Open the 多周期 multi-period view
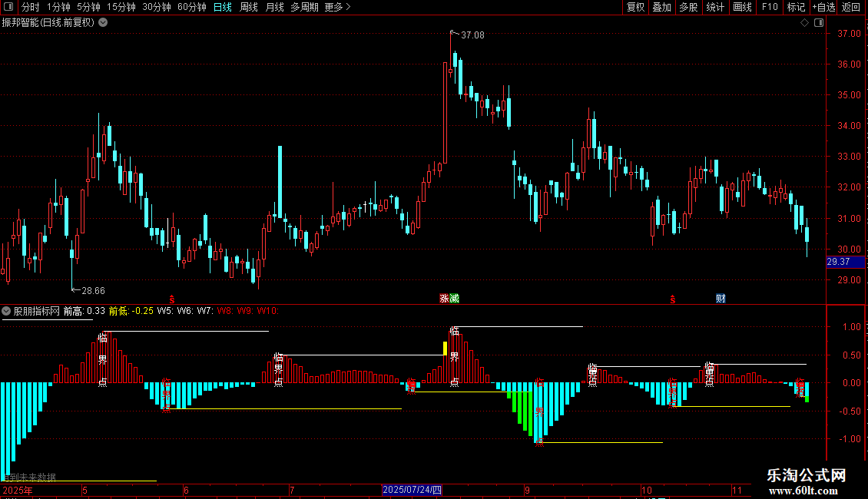The width and height of the screenshot is (868, 499). pos(304,7)
